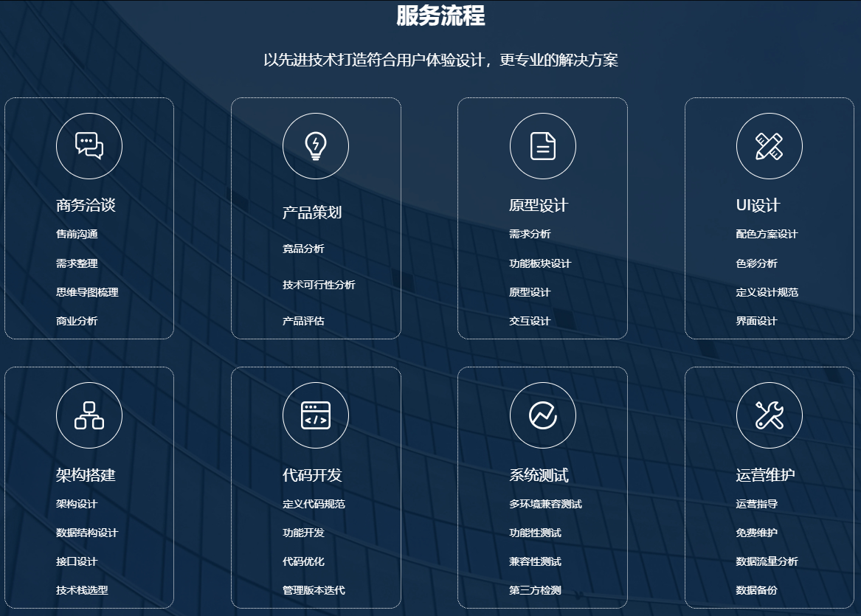Click 配色方案设计 under UI设计

coord(767,235)
